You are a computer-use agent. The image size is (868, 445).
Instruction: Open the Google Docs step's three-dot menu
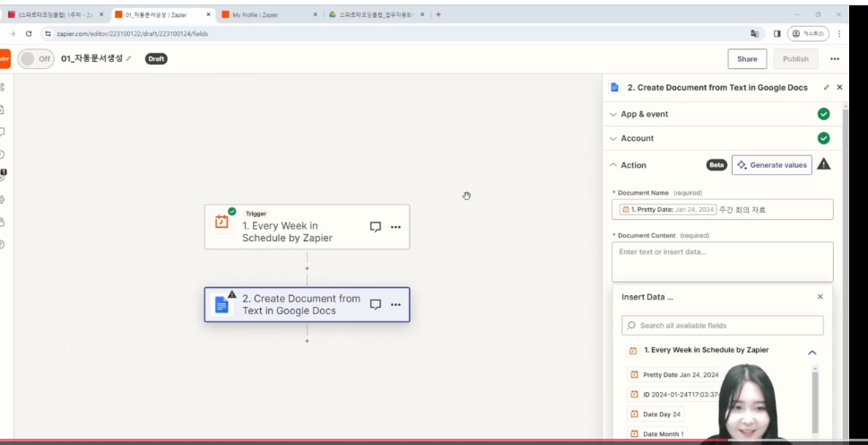pyautogui.click(x=395, y=304)
